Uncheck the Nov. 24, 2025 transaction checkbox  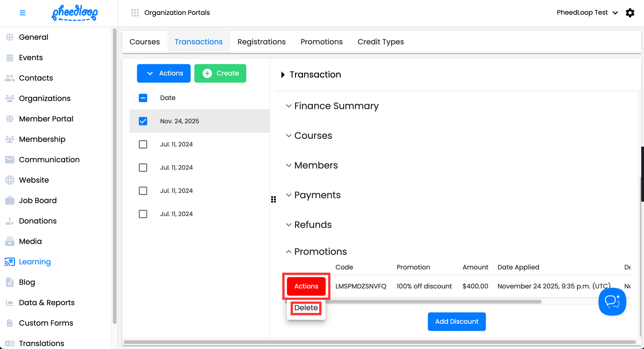[x=143, y=121]
